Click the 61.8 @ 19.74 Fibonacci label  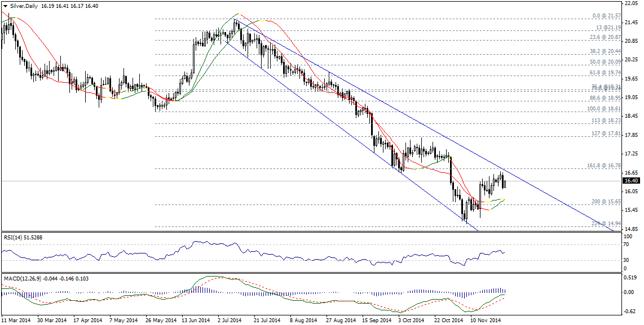coord(602,73)
